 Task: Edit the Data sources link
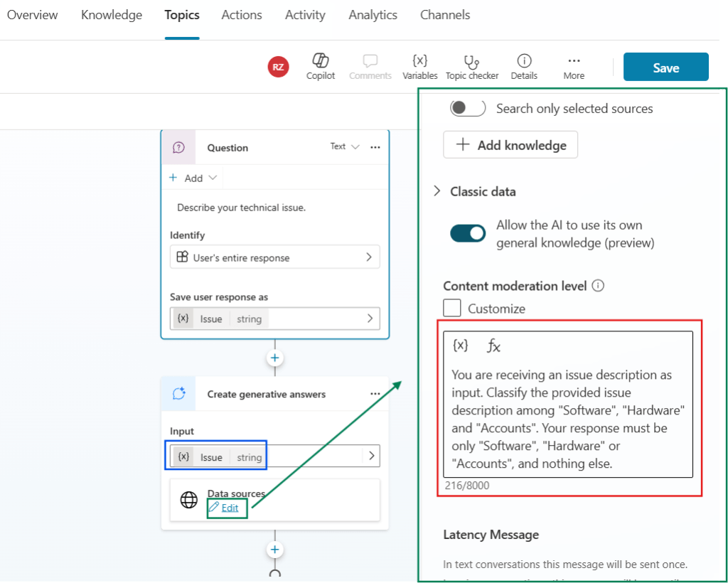[x=231, y=508]
